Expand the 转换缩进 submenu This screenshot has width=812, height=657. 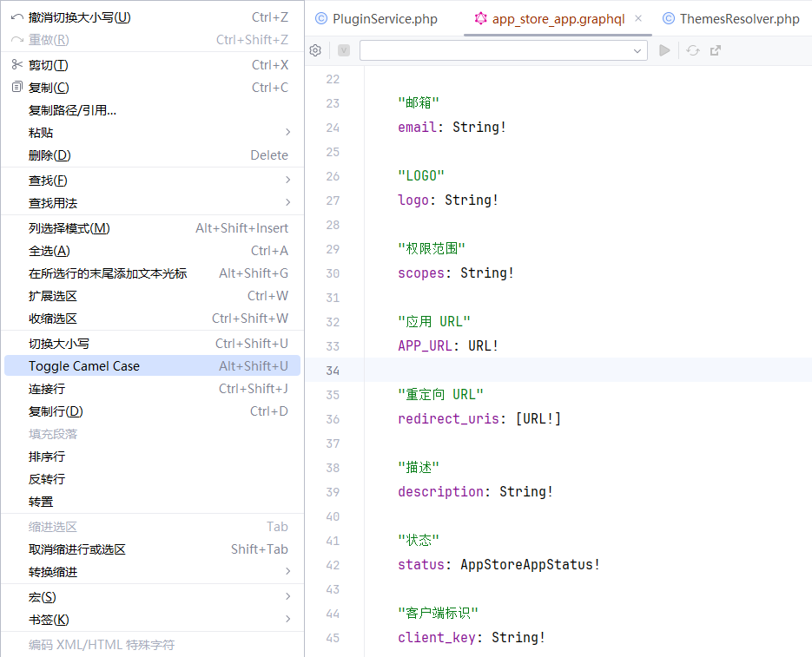click(287, 572)
